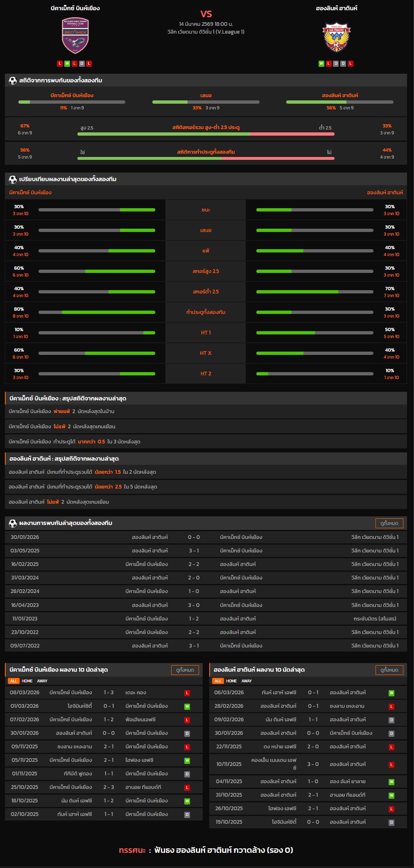Click the Hong Linh Ha Tinh club logo
The image size is (414, 868).
point(336,37)
